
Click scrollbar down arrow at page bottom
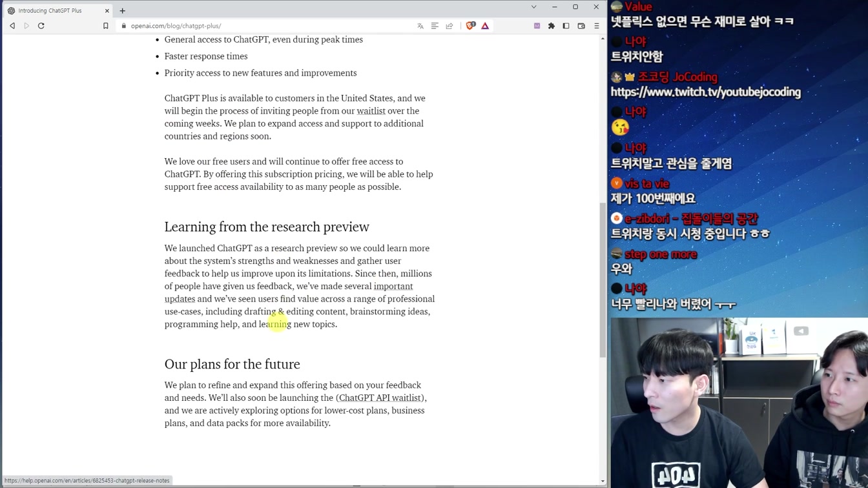click(603, 481)
